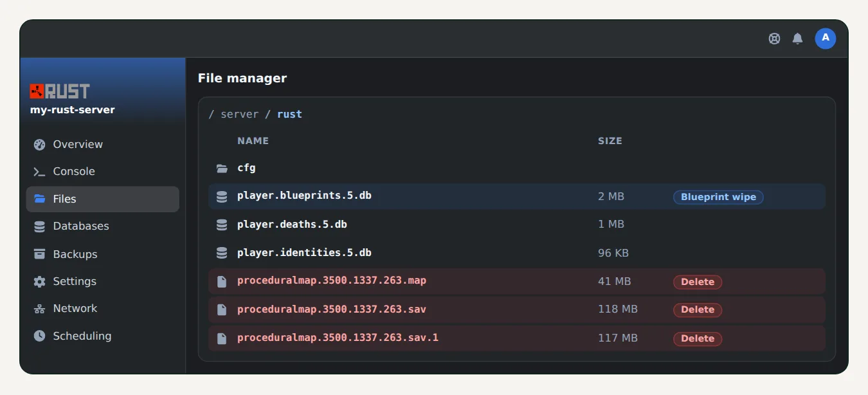Click the Rust logo in the sidebar

pyautogui.click(x=60, y=91)
